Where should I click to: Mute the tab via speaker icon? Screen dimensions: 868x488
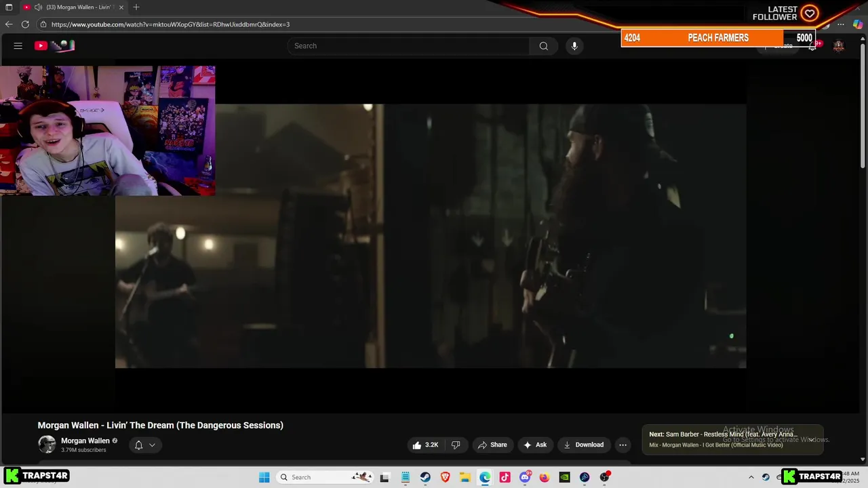pos(38,7)
